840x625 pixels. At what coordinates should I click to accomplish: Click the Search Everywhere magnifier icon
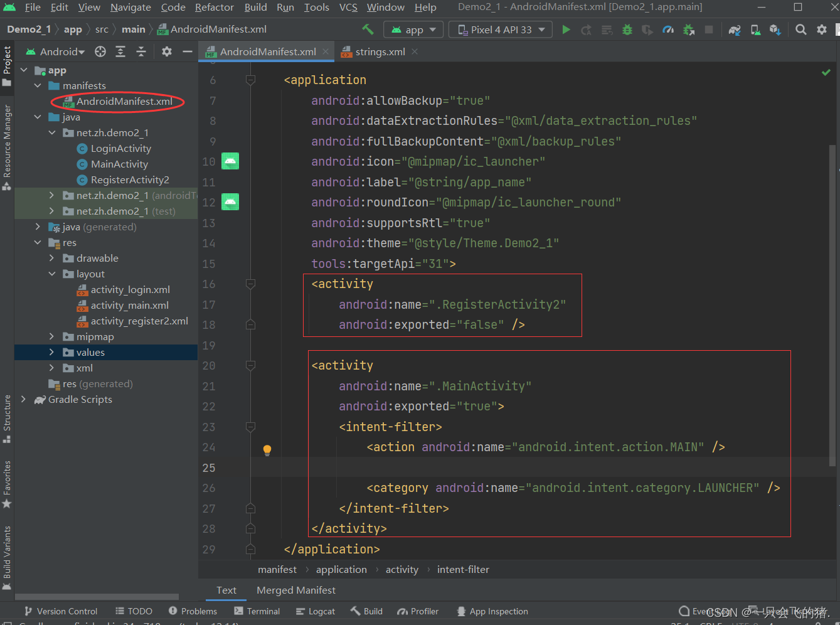(801, 29)
